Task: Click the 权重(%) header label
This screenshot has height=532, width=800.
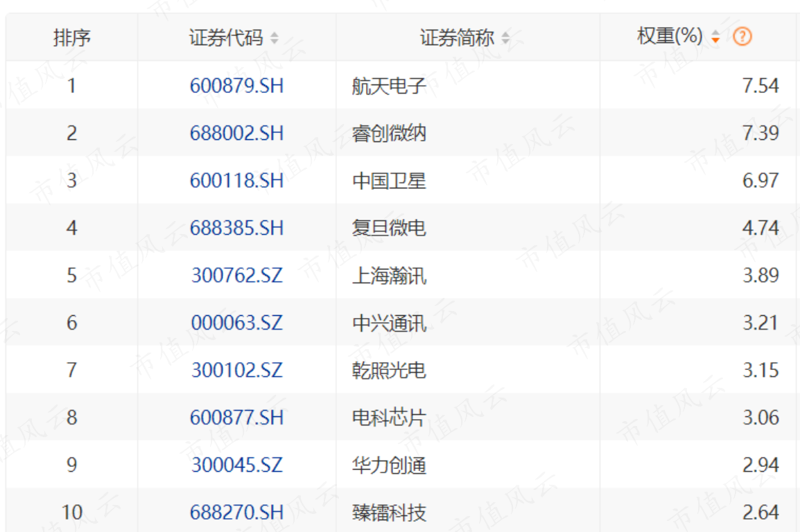Action: pyautogui.click(x=670, y=36)
